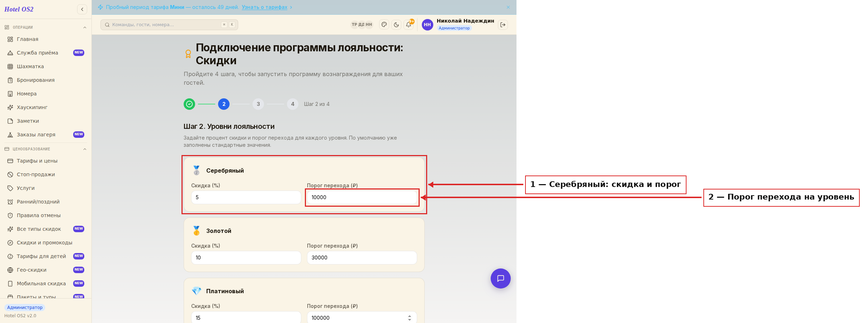This screenshot has height=323, width=868.
Task: Click the Тарифы и цены card icon
Action: 10,161
